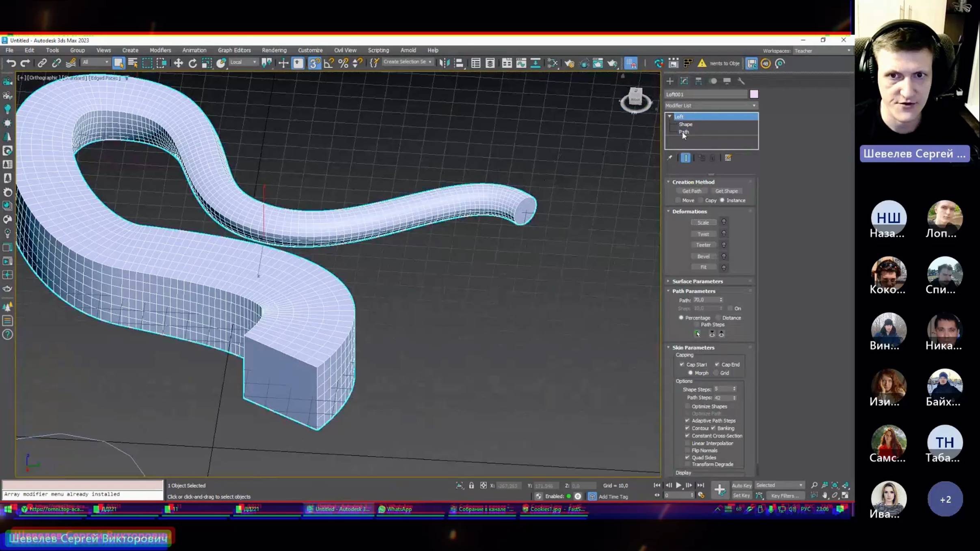This screenshot has width=980, height=551.
Task: Select the Distance radio button
Action: pos(718,318)
